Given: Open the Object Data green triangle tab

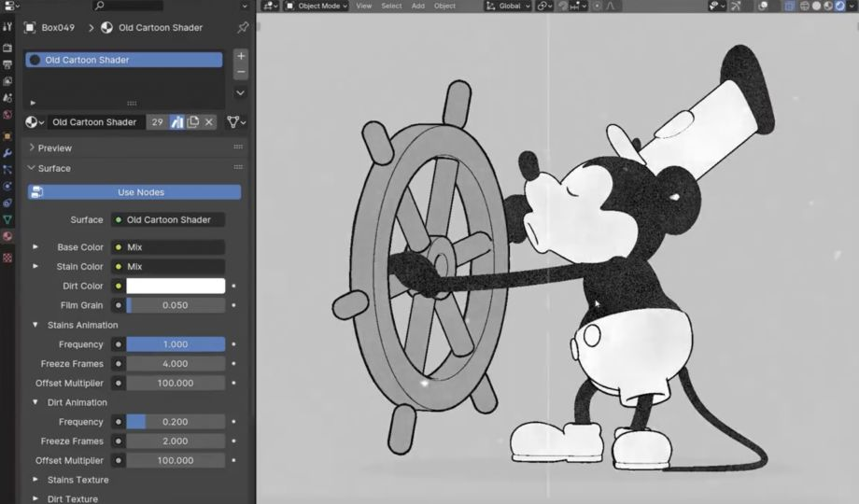Looking at the screenshot, I should [7, 219].
